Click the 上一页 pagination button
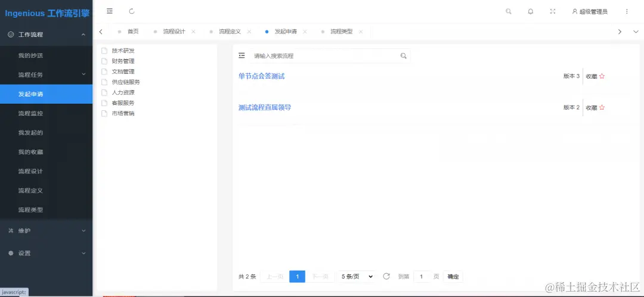Viewport: 644px width, 297px height. tap(275, 277)
